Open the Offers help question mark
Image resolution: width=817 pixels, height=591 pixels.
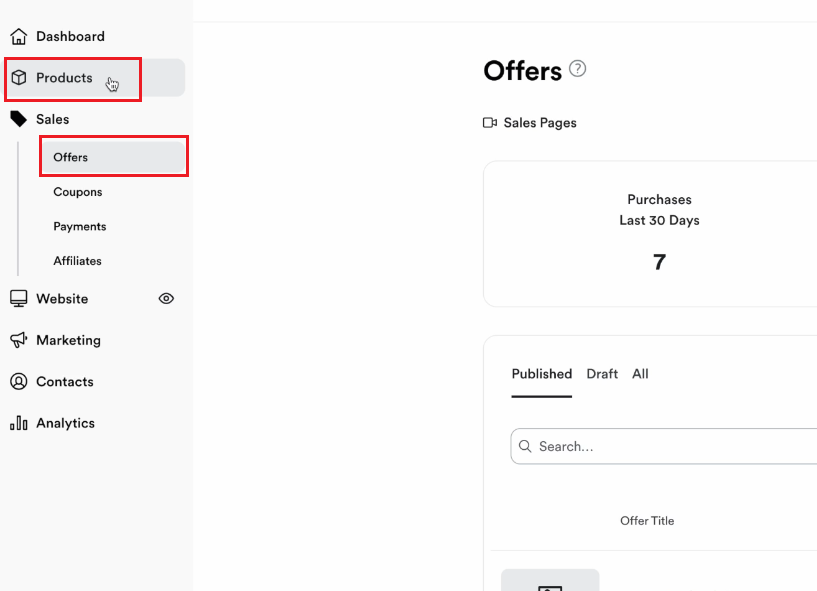click(x=577, y=68)
